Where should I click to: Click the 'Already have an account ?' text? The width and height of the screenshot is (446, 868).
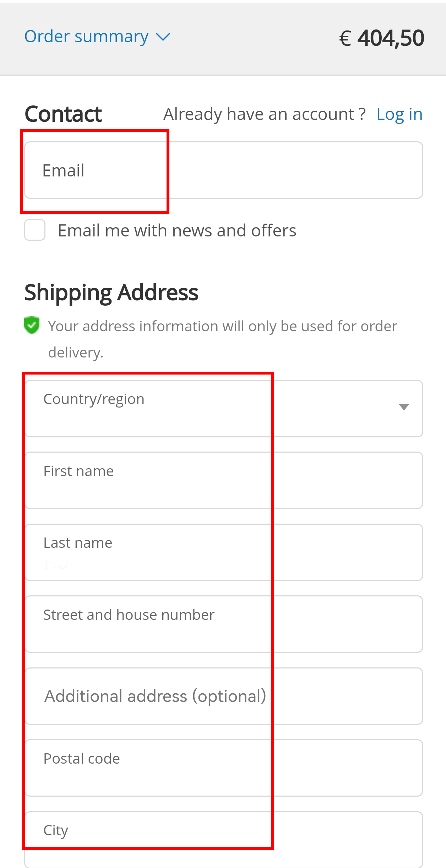(264, 114)
